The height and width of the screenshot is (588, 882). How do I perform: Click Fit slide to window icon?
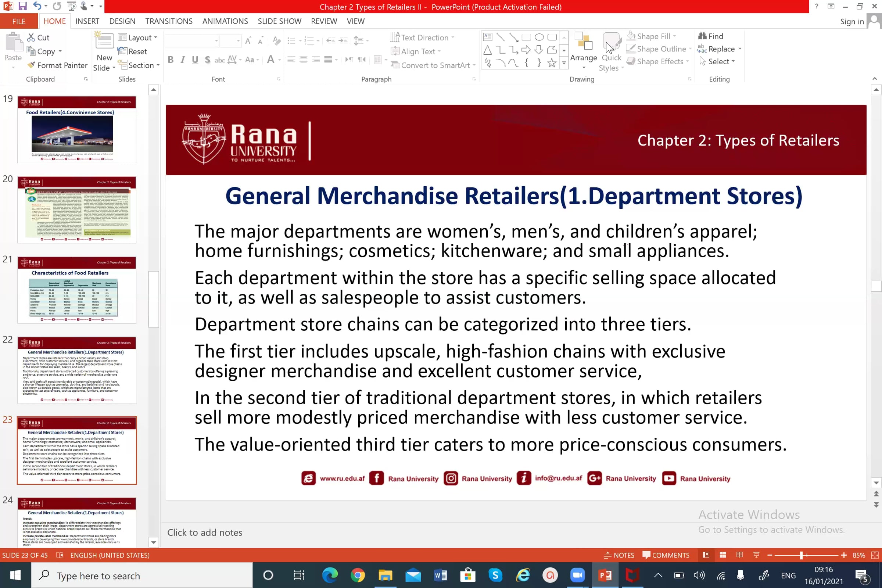(x=875, y=555)
